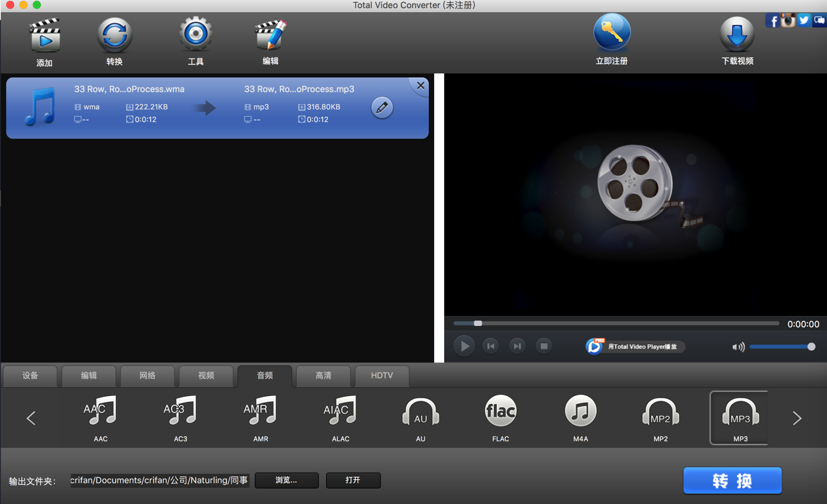Click the playback progress slider handle
The height and width of the screenshot is (504, 827).
click(478, 323)
